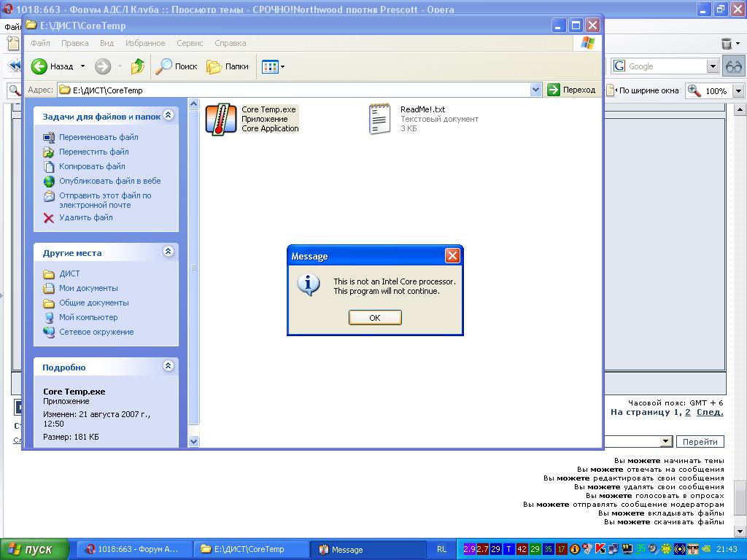The height and width of the screenshot is (560, 747).
Task: Click the red X Delete file icon
Action: [x=49, y=217]
